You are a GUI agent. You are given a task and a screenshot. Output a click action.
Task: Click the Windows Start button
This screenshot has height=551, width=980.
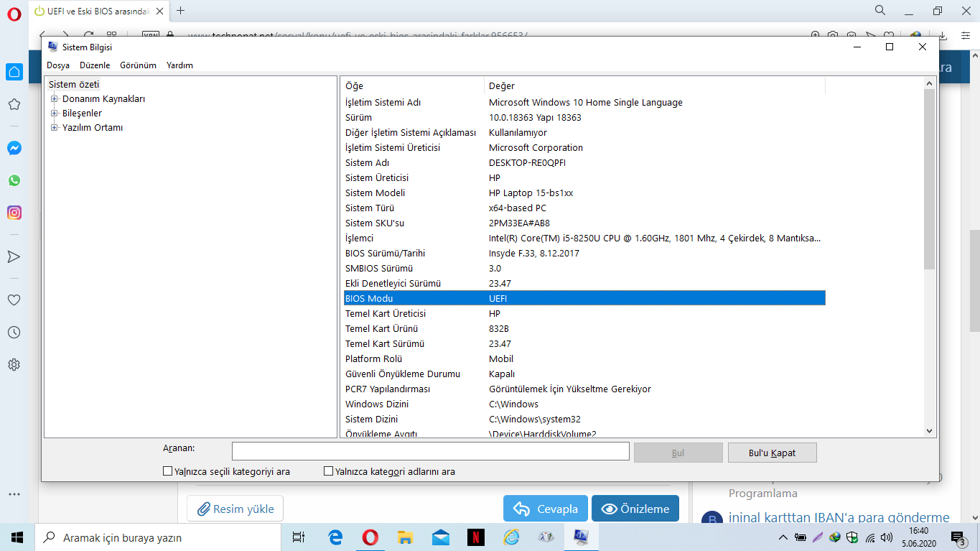[17, 537]
